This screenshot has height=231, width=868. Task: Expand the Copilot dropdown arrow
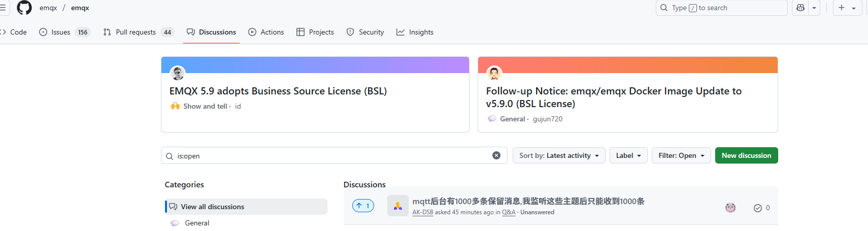pos(814,8)
